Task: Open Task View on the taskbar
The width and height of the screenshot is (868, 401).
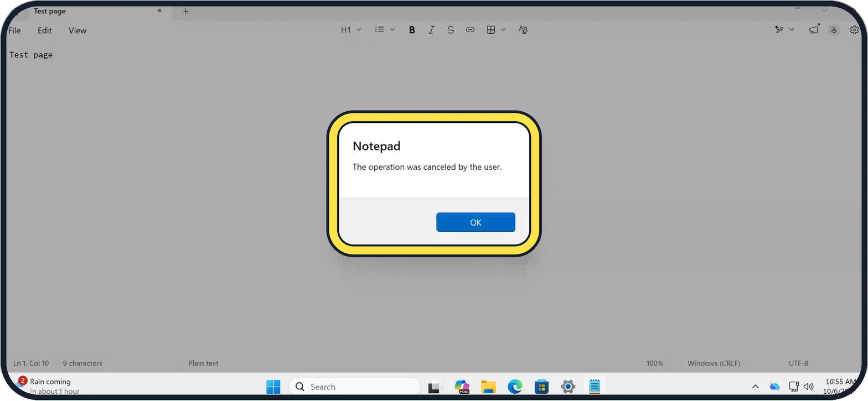Action: point(434,387)
